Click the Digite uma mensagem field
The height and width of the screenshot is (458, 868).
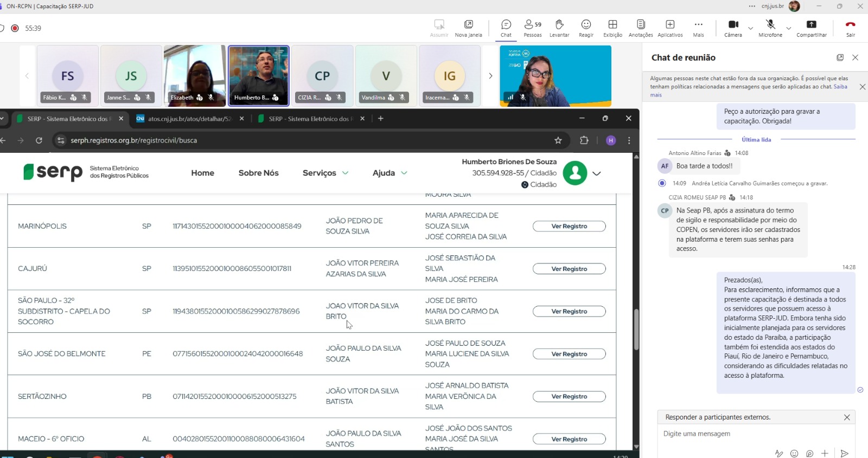pyautogui.click(x=749, y=434)
